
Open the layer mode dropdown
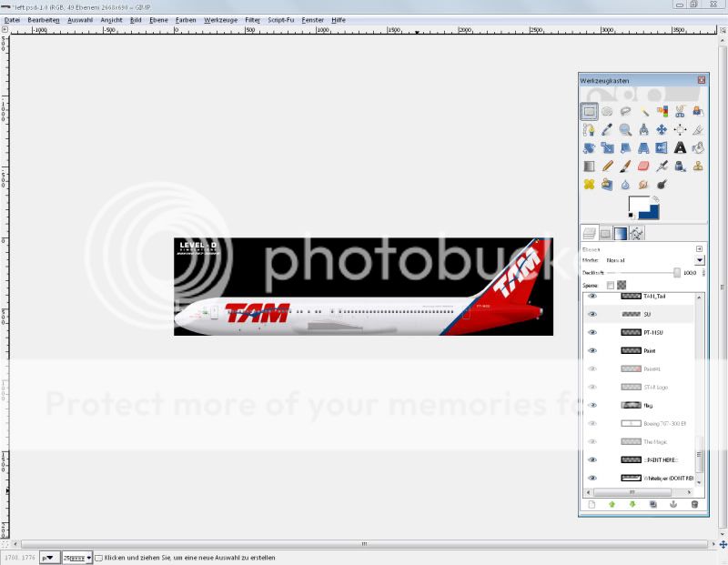[x=699, y=260]
